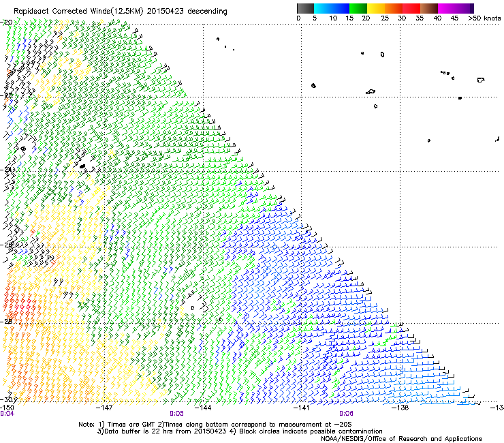This screenshot has height=443, width=504.
Task: Click the green 15-20 knots legend swatch
Action: 358,8
